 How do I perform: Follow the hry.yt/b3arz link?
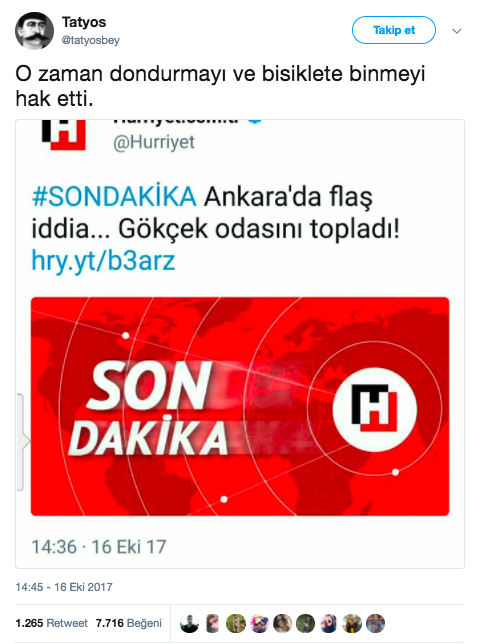(x=103, y=261)
